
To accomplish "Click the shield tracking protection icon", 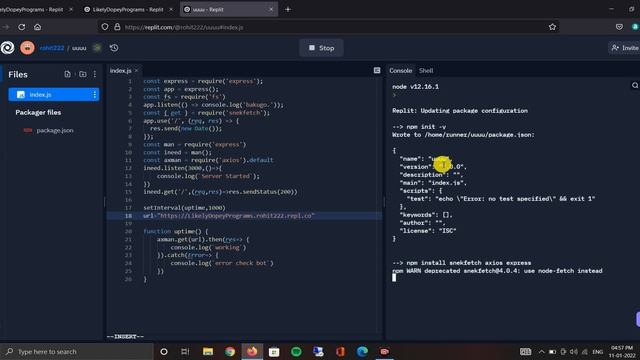I will 105,27.
